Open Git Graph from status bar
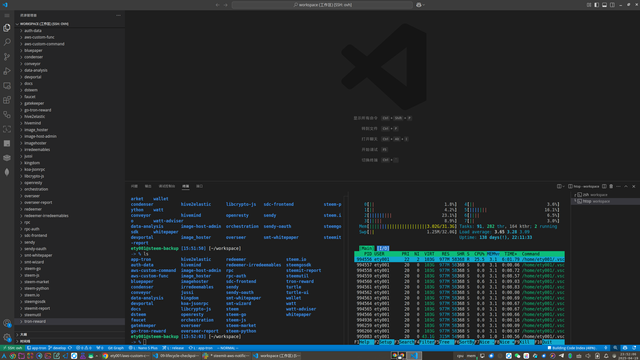 (x=116, y=348)
